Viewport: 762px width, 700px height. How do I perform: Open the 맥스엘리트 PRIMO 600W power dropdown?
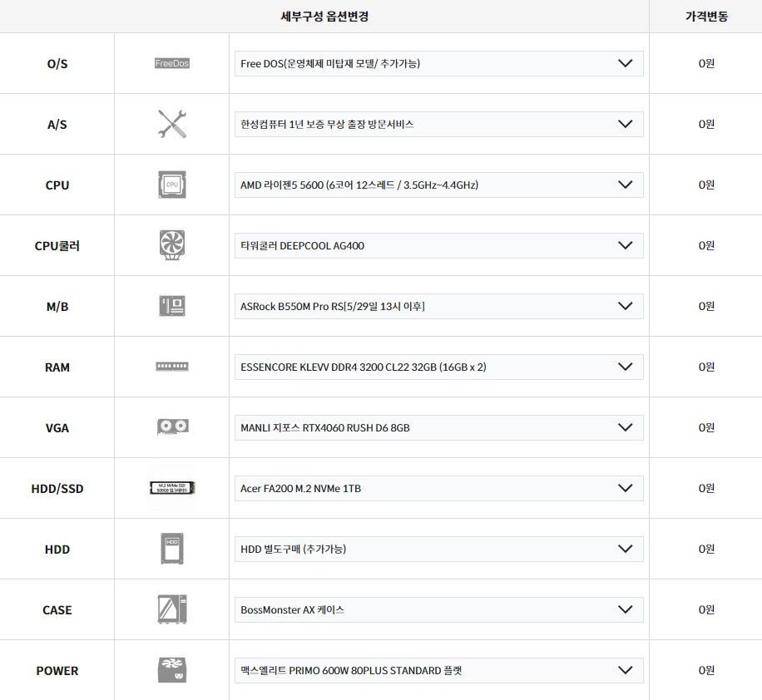click(439, 671)
